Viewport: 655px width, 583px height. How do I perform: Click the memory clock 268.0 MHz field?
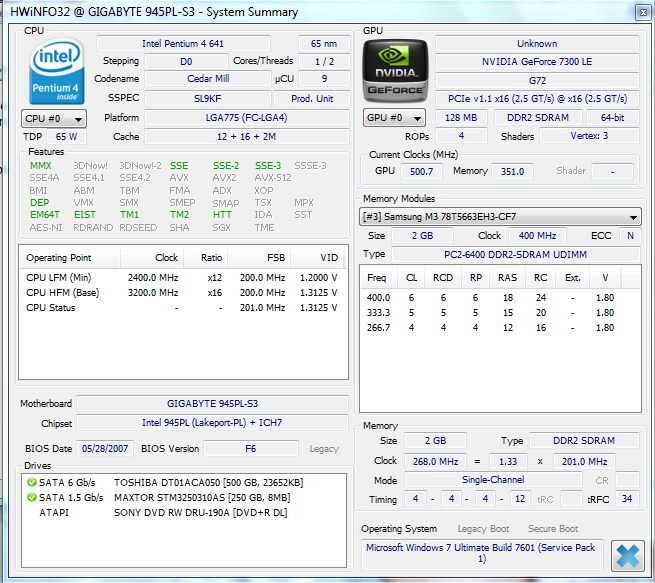click(435, 461)
